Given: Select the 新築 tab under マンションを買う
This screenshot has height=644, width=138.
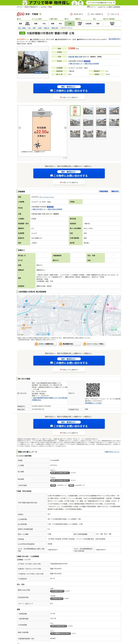Looking at the screenshot, I should tap(36, 24).
